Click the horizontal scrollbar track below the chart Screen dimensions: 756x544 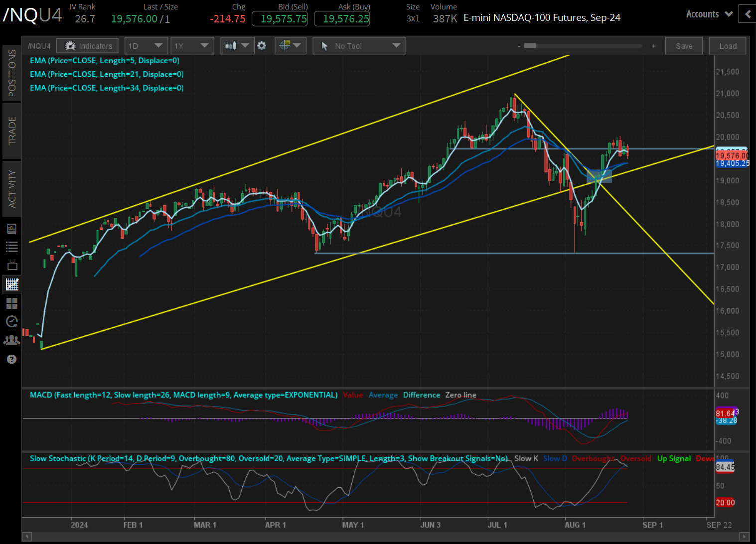[x=385, y=537]
